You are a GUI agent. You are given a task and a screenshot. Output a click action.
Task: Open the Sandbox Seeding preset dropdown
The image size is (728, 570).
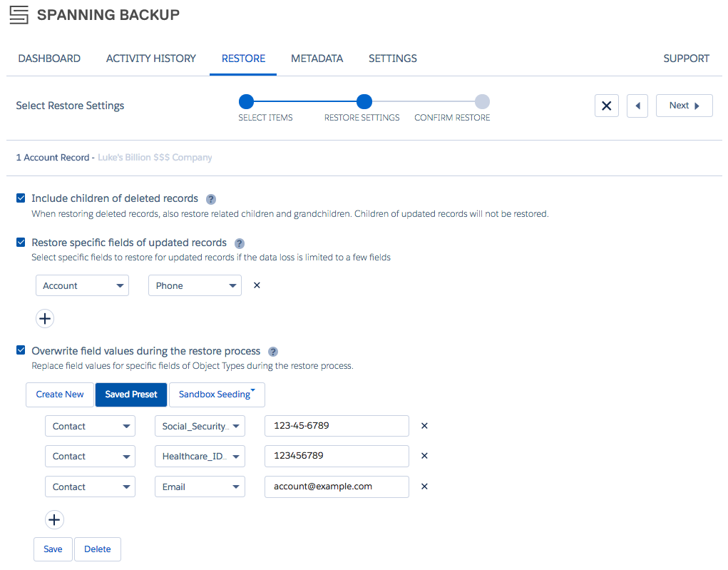point(217,394)
